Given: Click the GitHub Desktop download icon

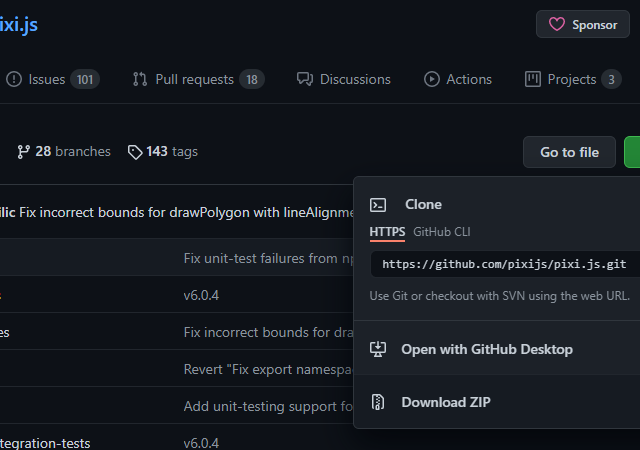Looking at the screenshot, I should (378, 350).
